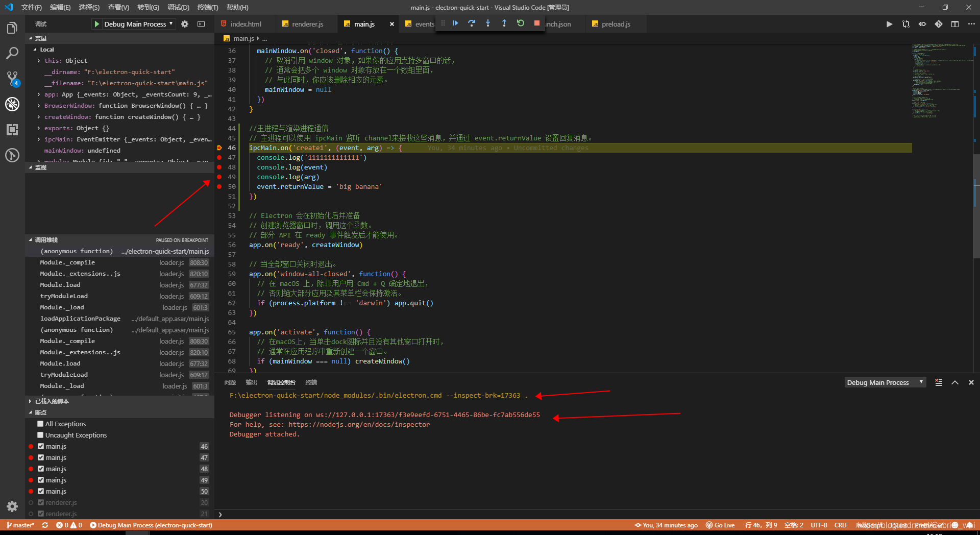
Task: Step out in debug toolbar
Action: [x=504, y=23]
